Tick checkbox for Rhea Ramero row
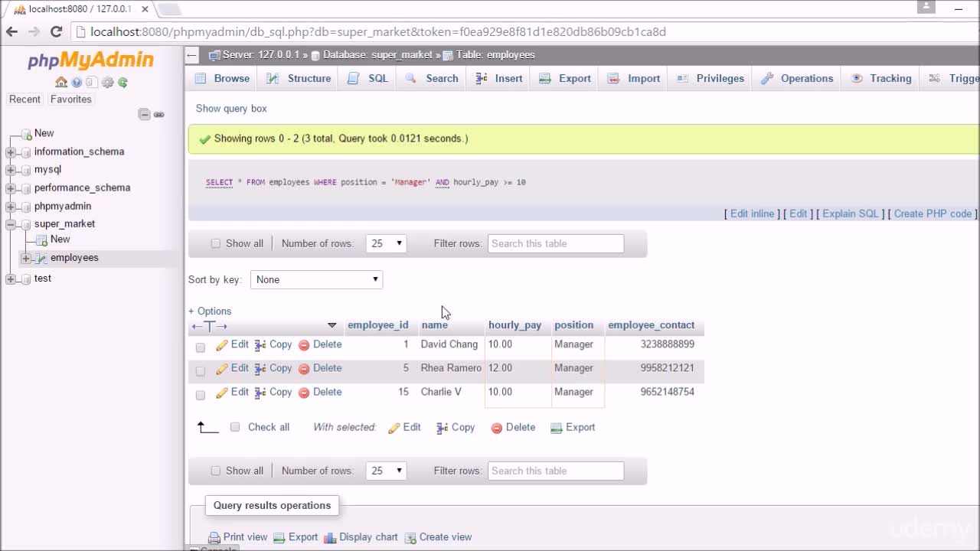The image size is (980, 551). [201, 371]
